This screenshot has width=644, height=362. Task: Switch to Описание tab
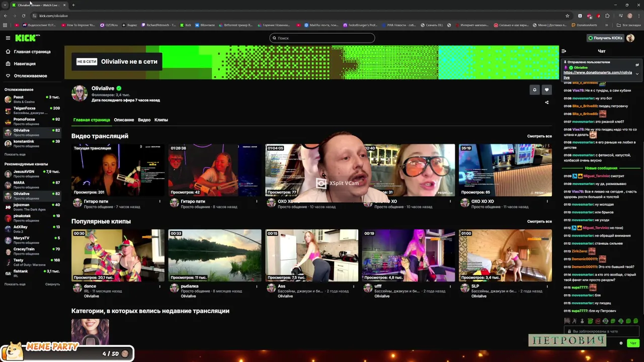124,120
